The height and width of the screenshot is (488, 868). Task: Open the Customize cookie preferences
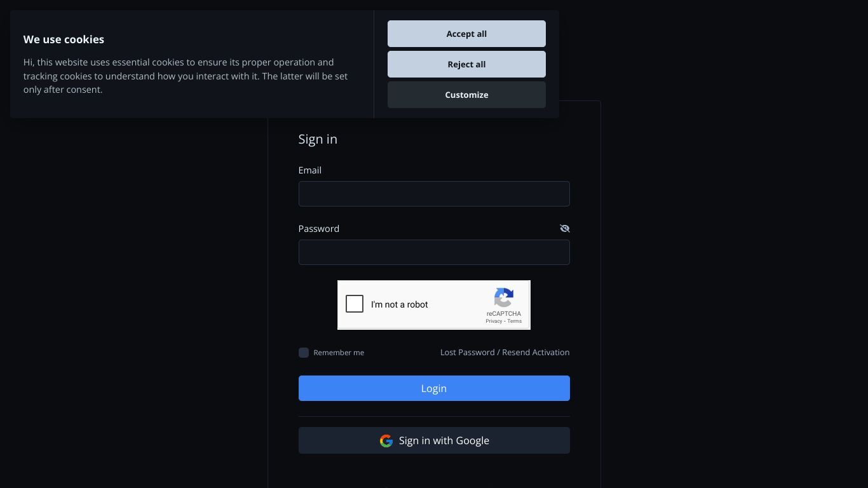pos(466,95)
